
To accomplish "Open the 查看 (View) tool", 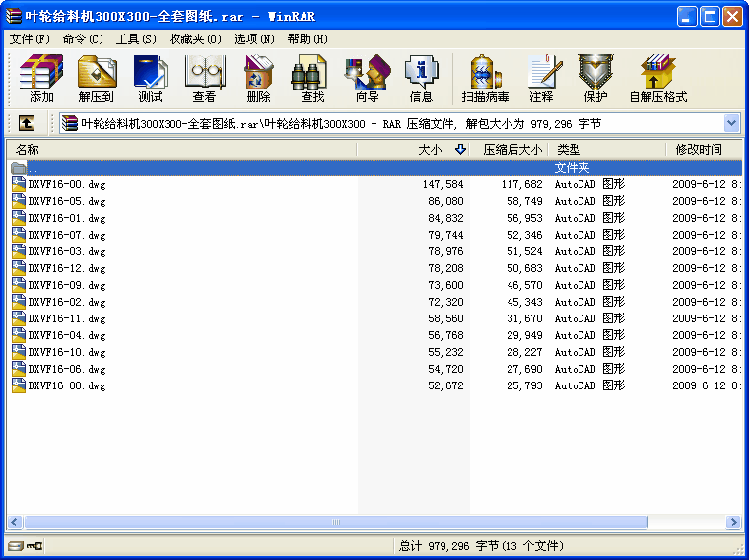I will 204,79.
